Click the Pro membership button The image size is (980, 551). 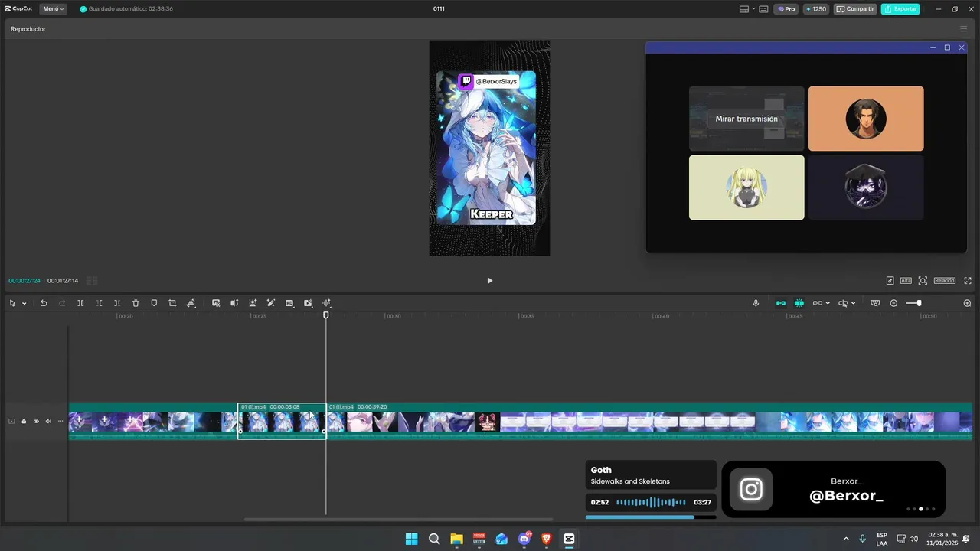click(x=786, y=9)
